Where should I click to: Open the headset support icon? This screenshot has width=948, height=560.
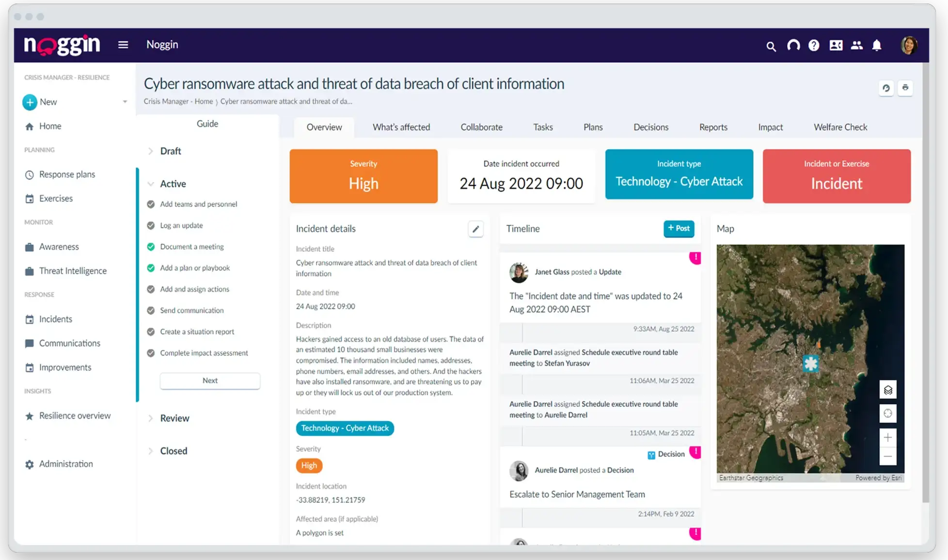point(793,45)
